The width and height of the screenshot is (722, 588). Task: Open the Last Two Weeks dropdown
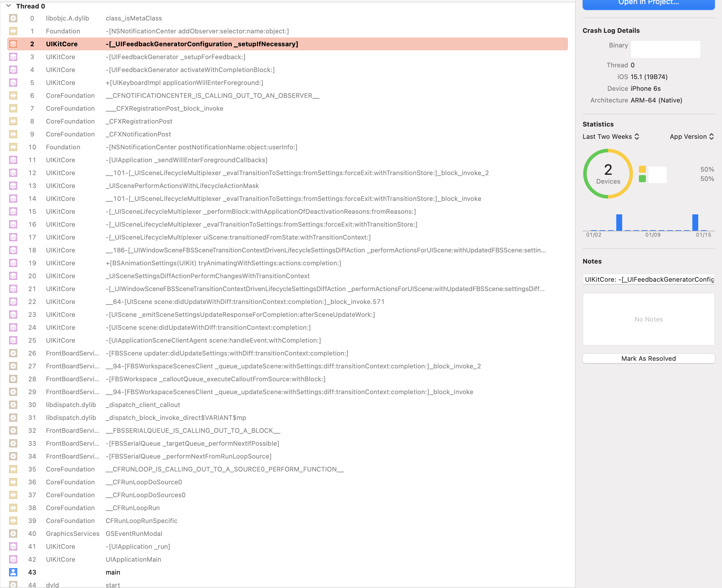click(610, 136)
